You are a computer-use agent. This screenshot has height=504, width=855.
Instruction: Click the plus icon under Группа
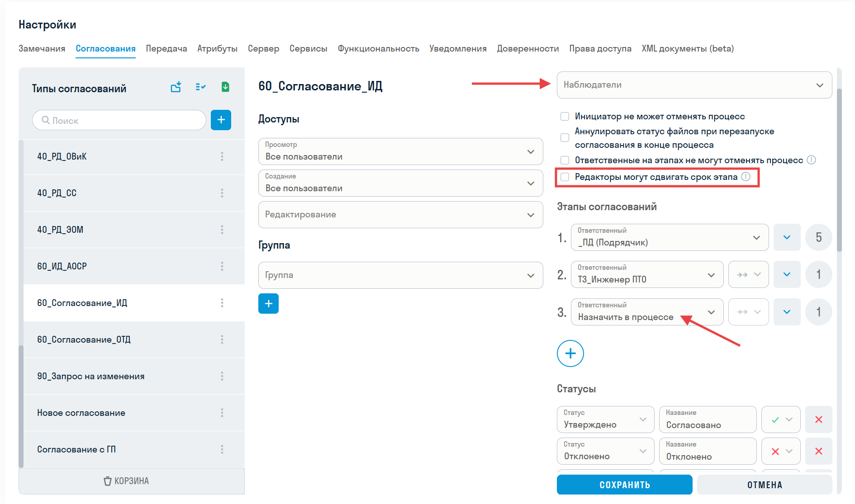click(268, 303)
